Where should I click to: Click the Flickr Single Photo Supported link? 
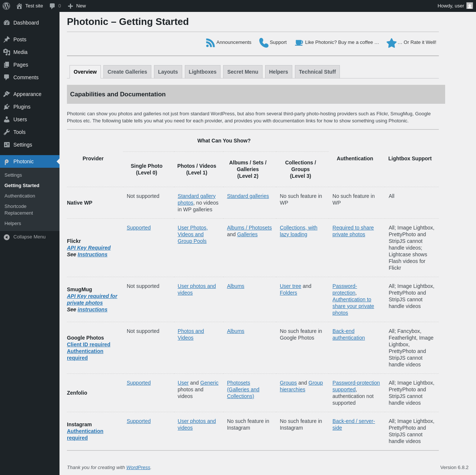[x=138, y=228]
